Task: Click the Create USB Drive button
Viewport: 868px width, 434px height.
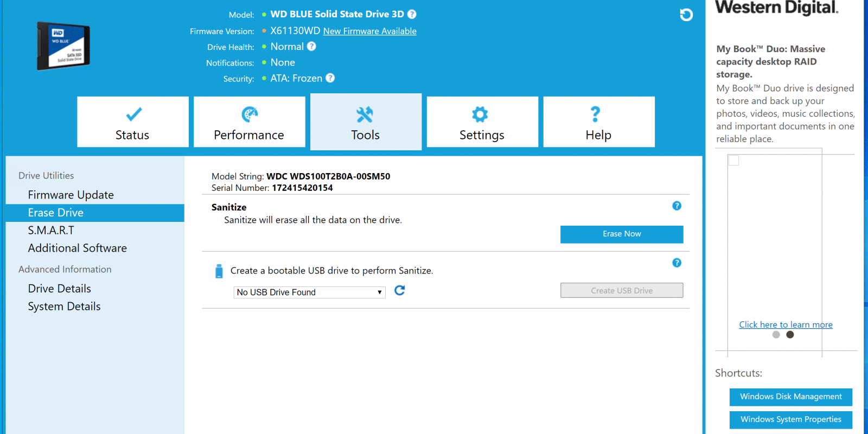Action: [x=622, y=291]
